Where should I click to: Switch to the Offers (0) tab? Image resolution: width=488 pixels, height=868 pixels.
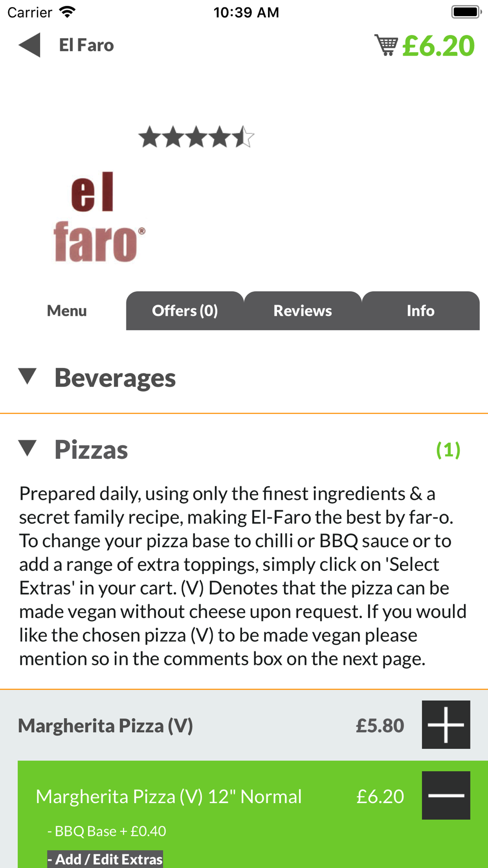pos(185,310)
